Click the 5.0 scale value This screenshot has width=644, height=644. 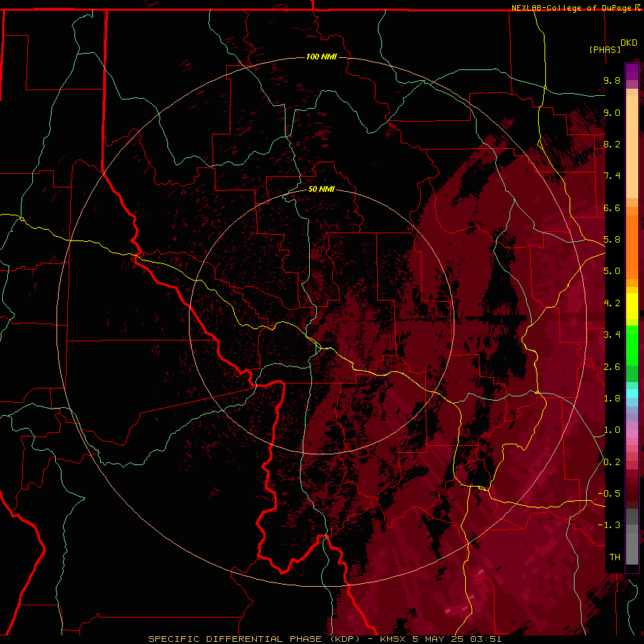pos(612,271)
